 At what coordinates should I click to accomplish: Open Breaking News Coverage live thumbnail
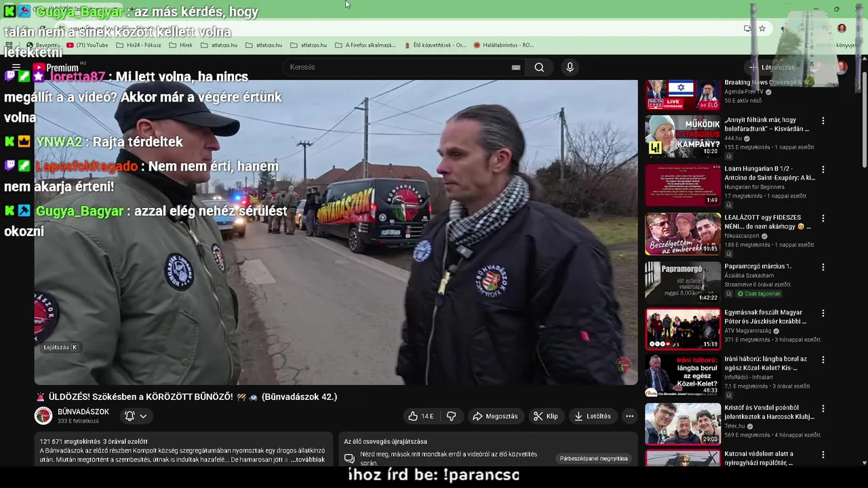pyautogui.click(x=683, y=95)
